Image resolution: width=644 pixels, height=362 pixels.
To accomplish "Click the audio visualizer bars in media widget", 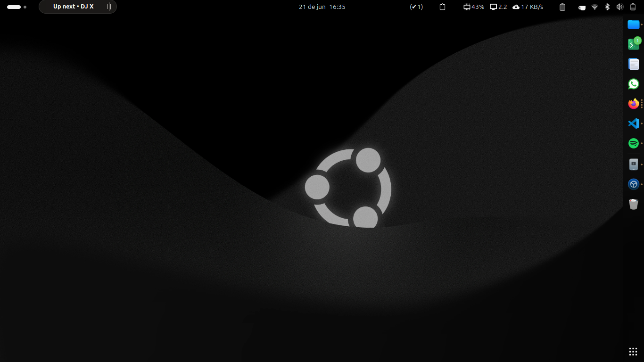I will 109,7.
